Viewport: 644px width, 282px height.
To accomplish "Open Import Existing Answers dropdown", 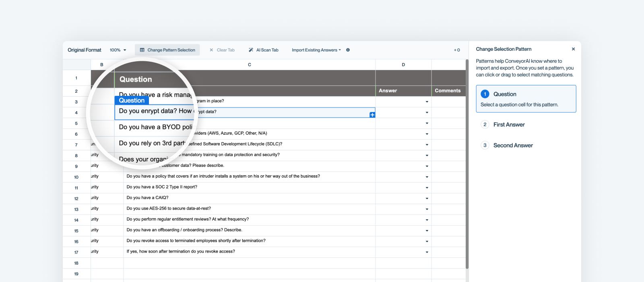I will 316,50.
